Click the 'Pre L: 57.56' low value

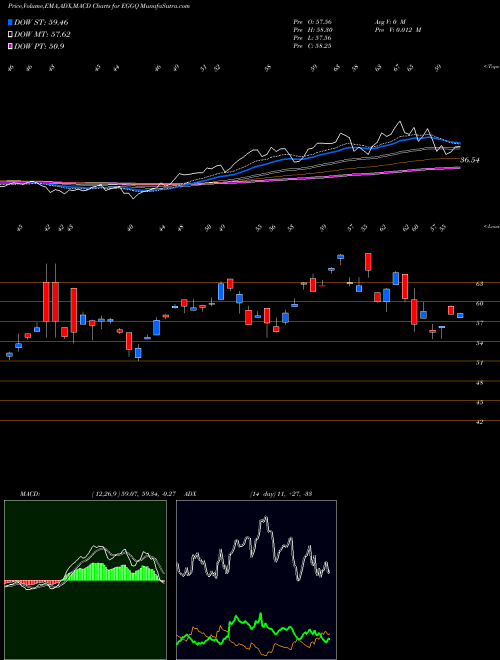312,38
